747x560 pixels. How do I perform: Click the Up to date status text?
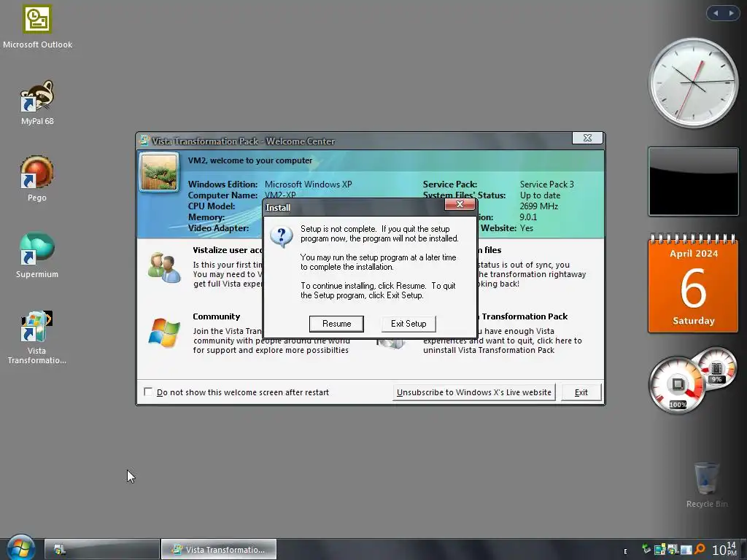540,195
